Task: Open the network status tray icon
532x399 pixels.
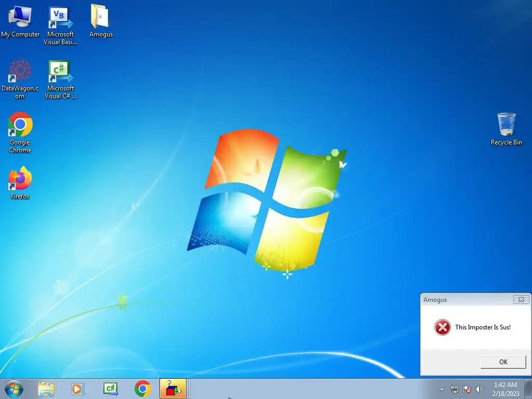Action: 454,389
